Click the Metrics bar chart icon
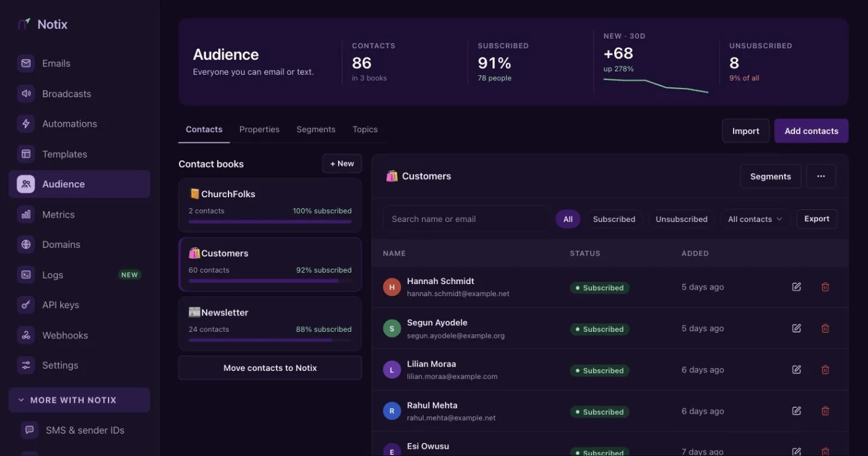The width and height of the screenshot is (868, 456). (x=26, y=214)
